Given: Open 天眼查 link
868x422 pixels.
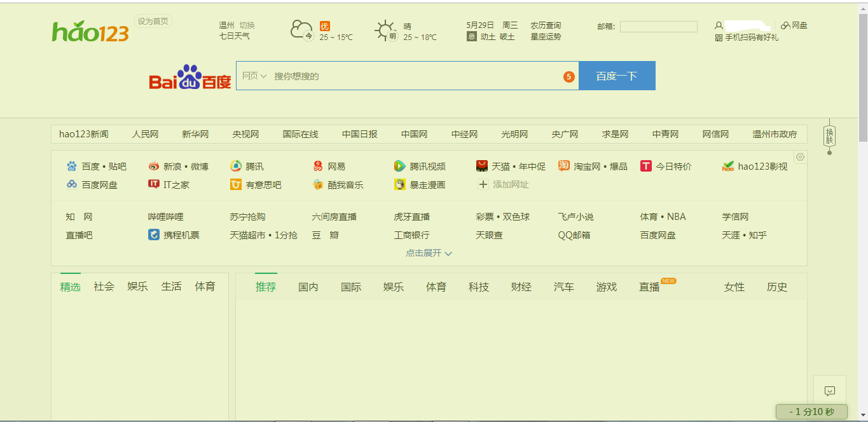Looking at the screenshot, I should click(489, 235).
